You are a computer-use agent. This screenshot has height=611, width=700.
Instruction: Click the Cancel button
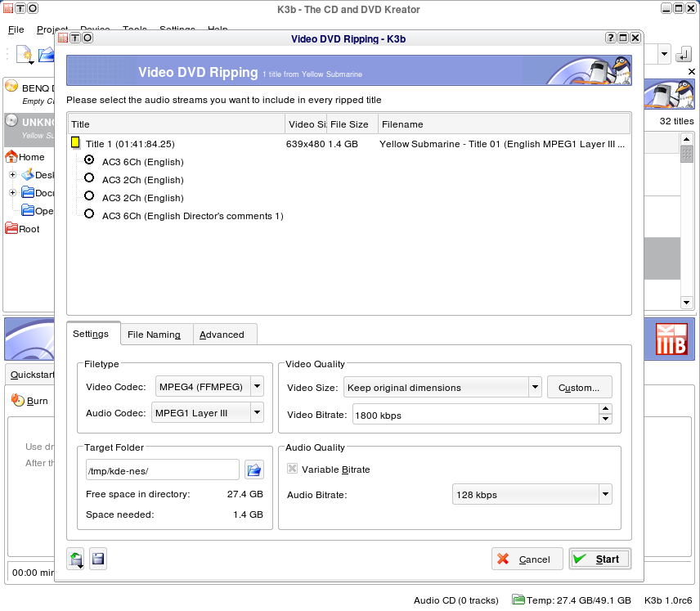527,559
